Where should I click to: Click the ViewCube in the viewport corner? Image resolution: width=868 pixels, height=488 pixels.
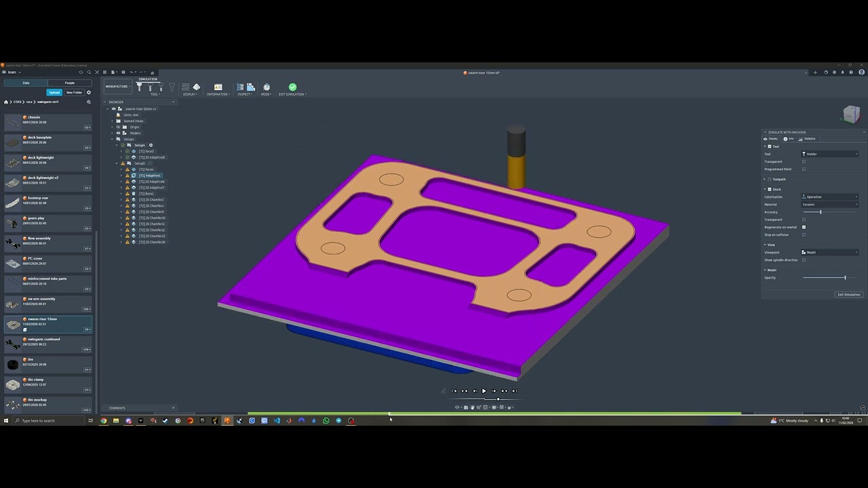click(851, 114)
